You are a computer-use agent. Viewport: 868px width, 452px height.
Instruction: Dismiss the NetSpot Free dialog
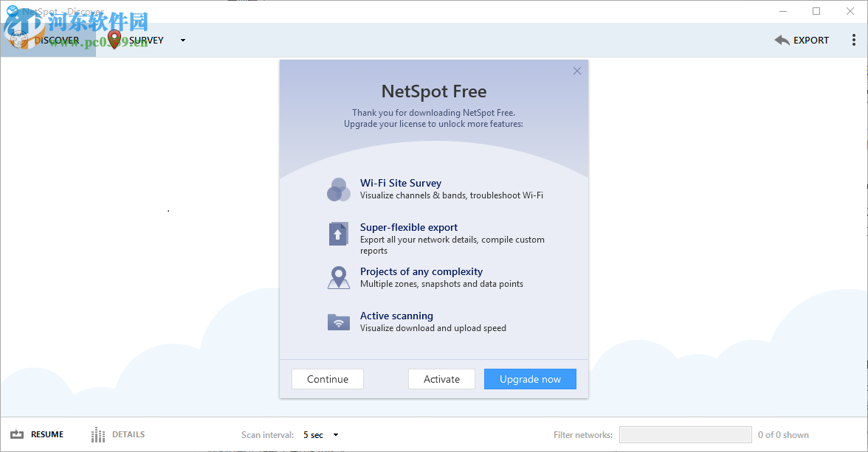(576, 71)
